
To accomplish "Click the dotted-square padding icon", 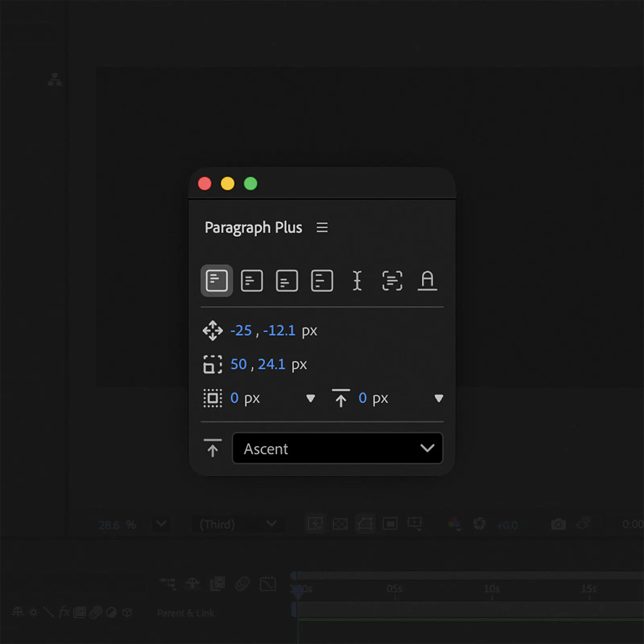I will pyautogui.click(x=213, y=398).
